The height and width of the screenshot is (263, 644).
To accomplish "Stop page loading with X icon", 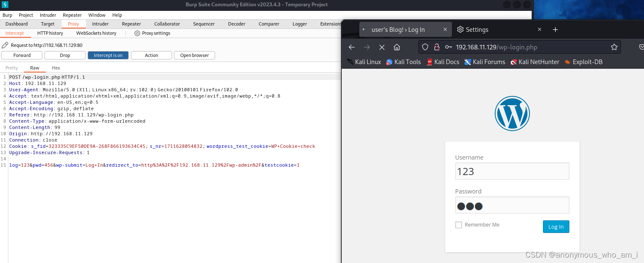I will click(x=382, y=47).
